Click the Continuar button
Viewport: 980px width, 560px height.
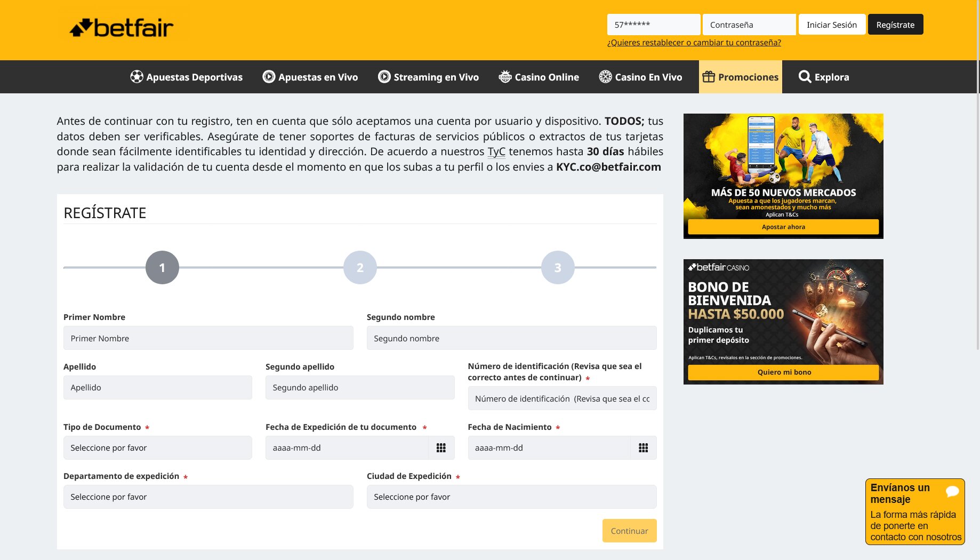coord(630,531)
